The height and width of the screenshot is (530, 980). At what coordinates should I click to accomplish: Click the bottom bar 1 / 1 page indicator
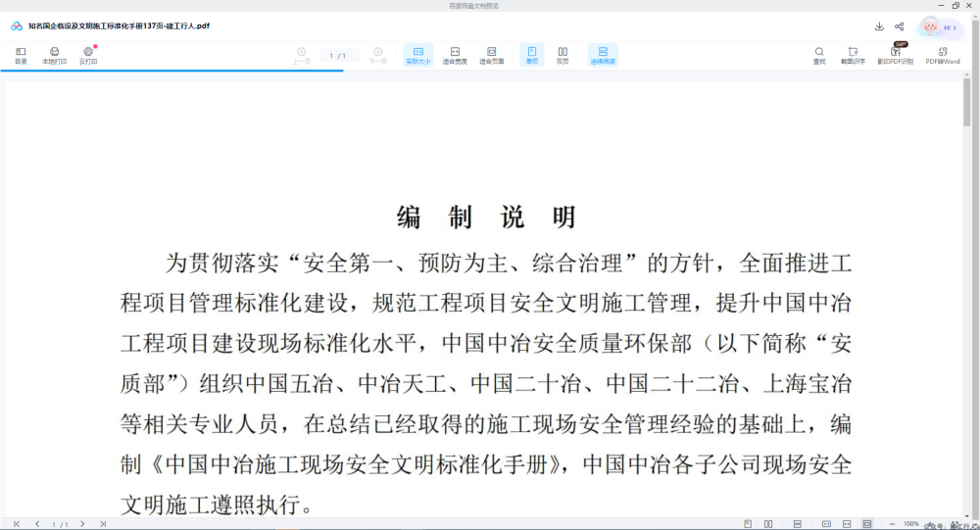[x=60, y=524]
